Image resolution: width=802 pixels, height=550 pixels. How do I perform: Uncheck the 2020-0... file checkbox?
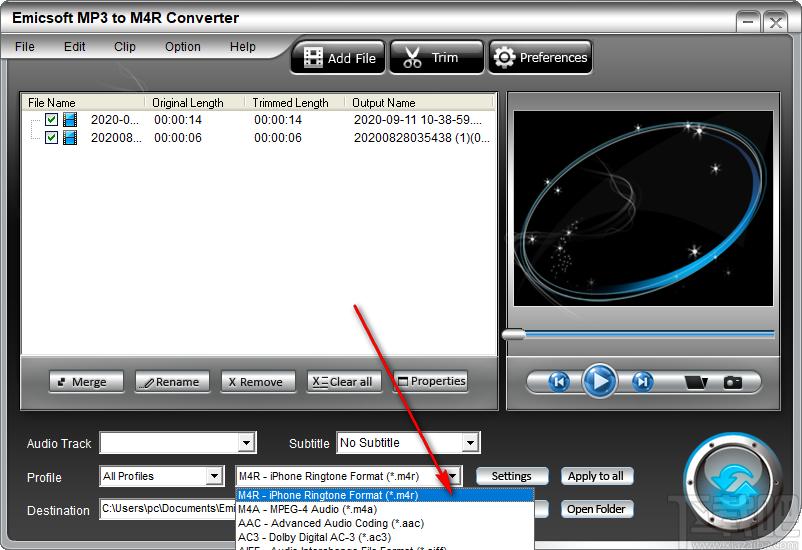(x=51, y=120)
